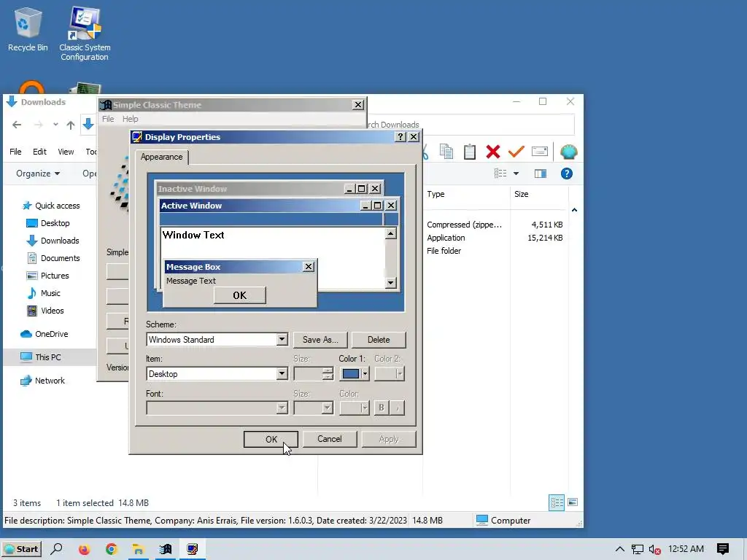
Task: Sort by the Type column header
Action: [x=436, y=194]
